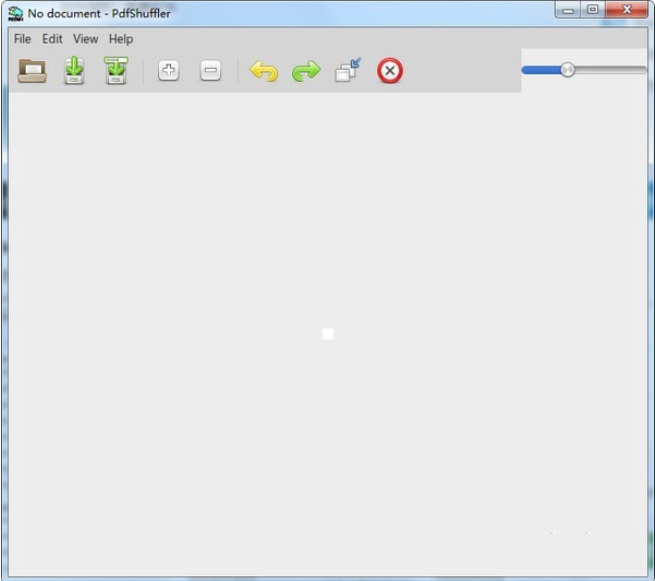
Task: Click the crop pages icon
Action: (x=348, y=70)
